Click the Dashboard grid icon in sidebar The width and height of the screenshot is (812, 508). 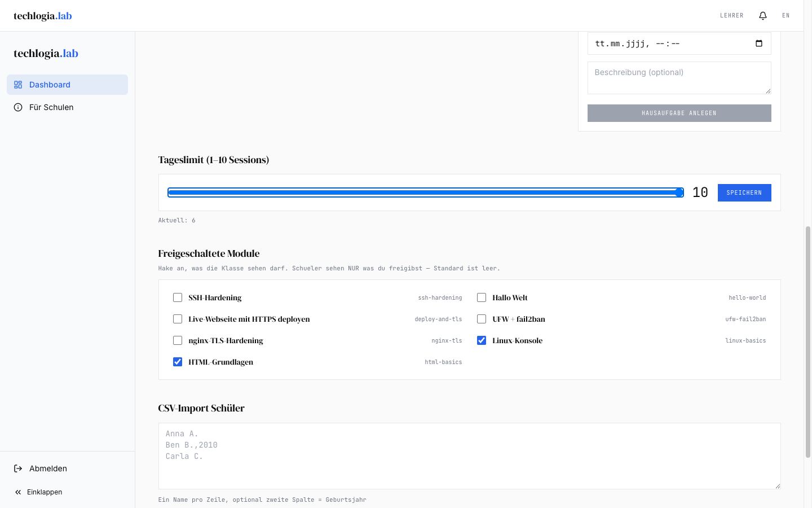[18, 85]
